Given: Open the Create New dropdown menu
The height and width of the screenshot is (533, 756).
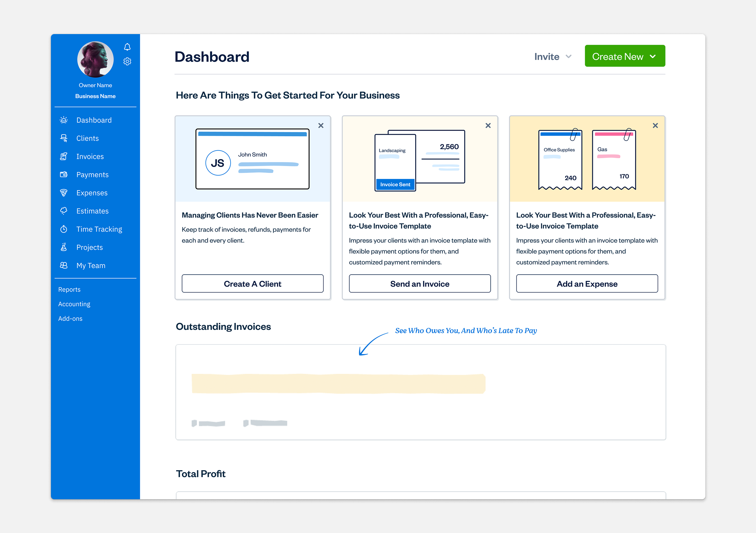Looking at the screenshot, I should click(x=624, y=56).
